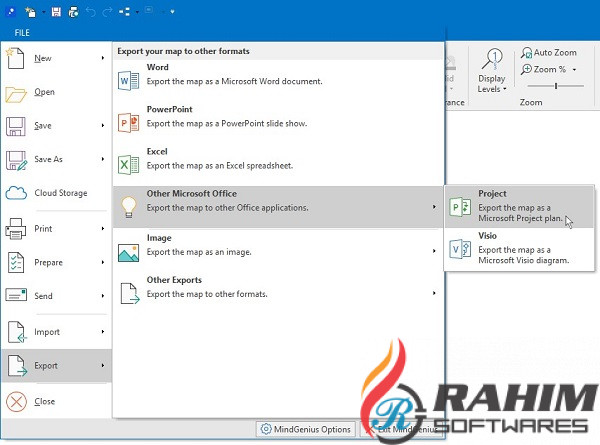Viewport: 600px width, 445px height.
Task: Click the Import document icon
Action: point(17,332)
